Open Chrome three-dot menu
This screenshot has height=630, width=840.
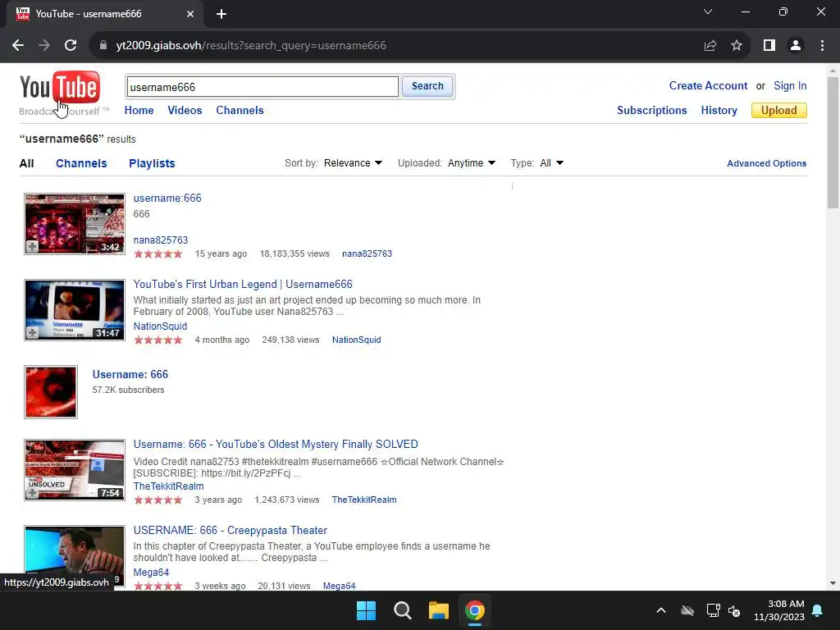click(822, 46)
